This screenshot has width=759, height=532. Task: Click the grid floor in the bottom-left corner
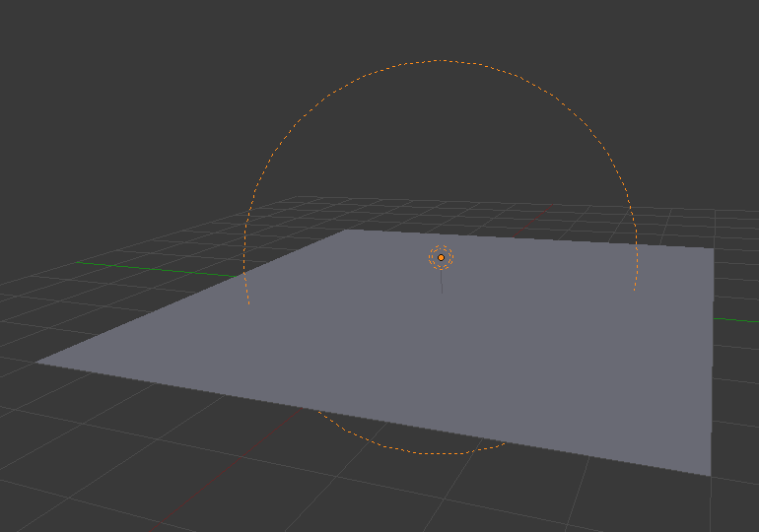(79, 473)
